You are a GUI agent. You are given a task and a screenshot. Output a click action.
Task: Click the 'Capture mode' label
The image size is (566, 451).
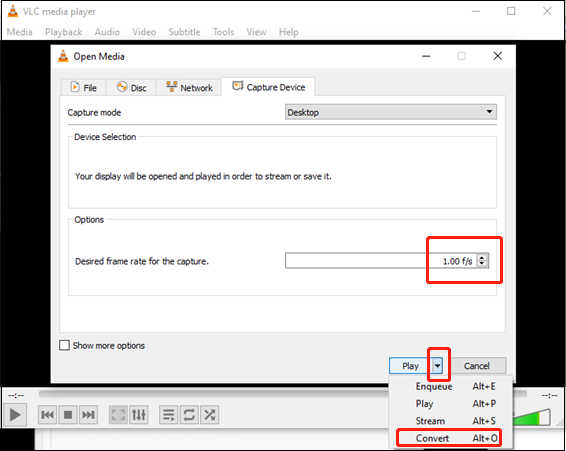(x=94, y=113)
